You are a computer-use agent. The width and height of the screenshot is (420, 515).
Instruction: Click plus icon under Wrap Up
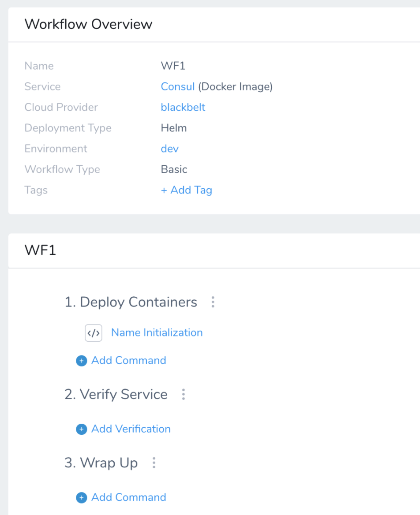[x=82, y=498]
